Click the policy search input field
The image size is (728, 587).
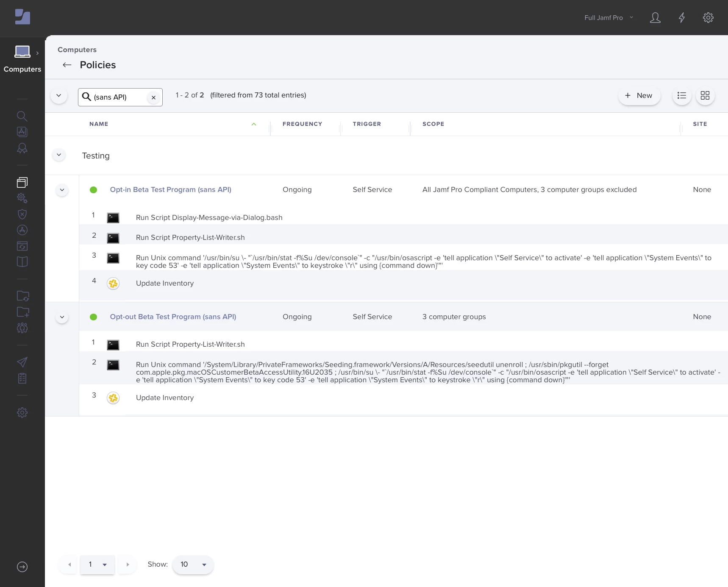pyautogui.click(x=119, y=97)
